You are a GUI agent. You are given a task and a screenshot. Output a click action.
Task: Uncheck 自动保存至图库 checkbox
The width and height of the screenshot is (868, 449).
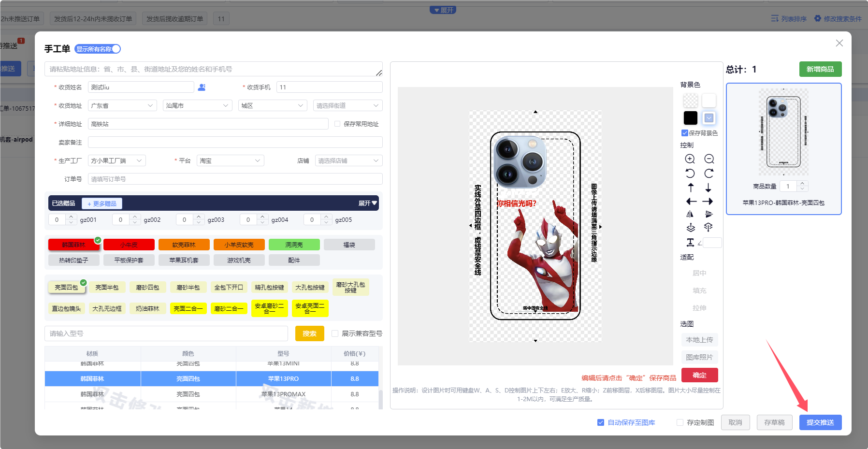tap(601, 422)
